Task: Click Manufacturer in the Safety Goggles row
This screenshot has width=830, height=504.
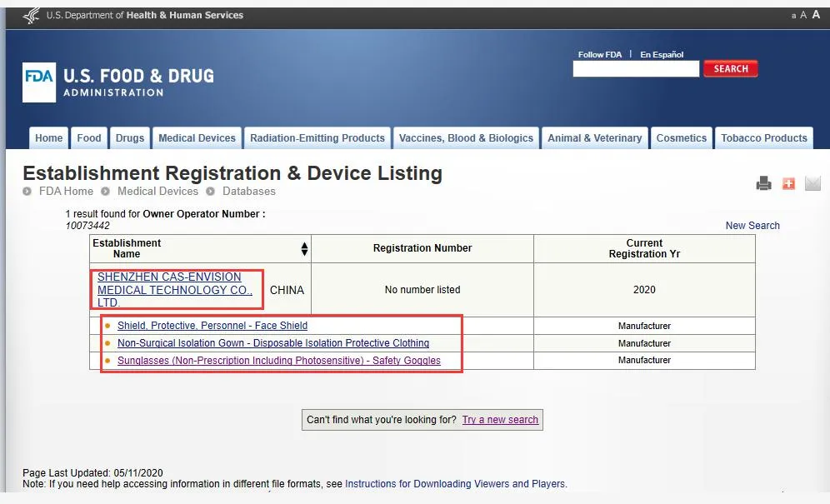Action: click(644, 360)
